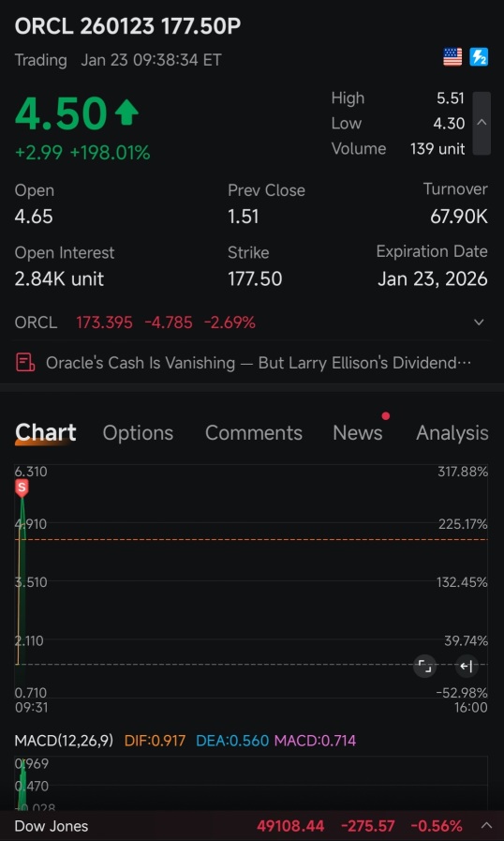This screenshot has height=841, width=504.
Task: Select the Chart tab
Action: (x=46, y=432)
